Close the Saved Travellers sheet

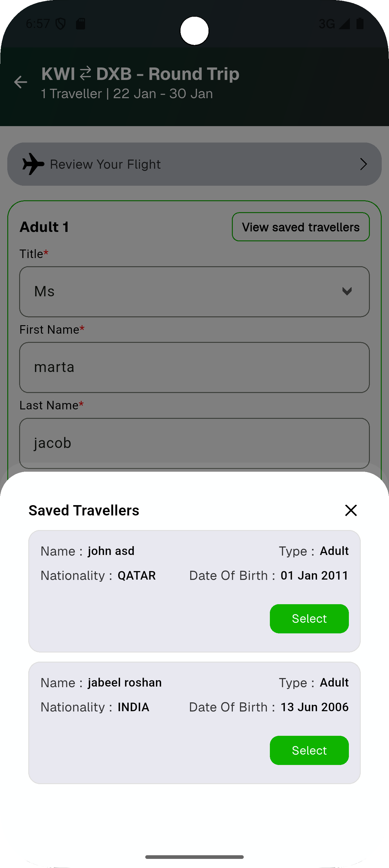(x=351, y=510)
